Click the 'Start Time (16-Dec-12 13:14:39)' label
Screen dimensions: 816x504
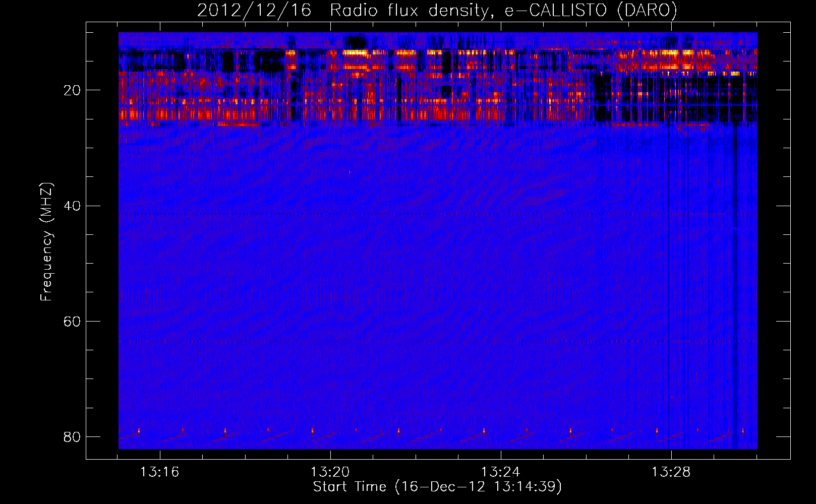click(437, 487)
